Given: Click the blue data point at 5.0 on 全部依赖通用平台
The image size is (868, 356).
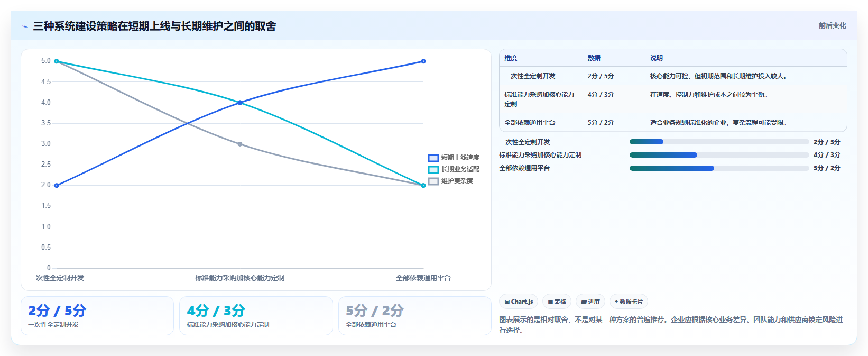Looking at the screenshot, I should click(x=423, y=61).
